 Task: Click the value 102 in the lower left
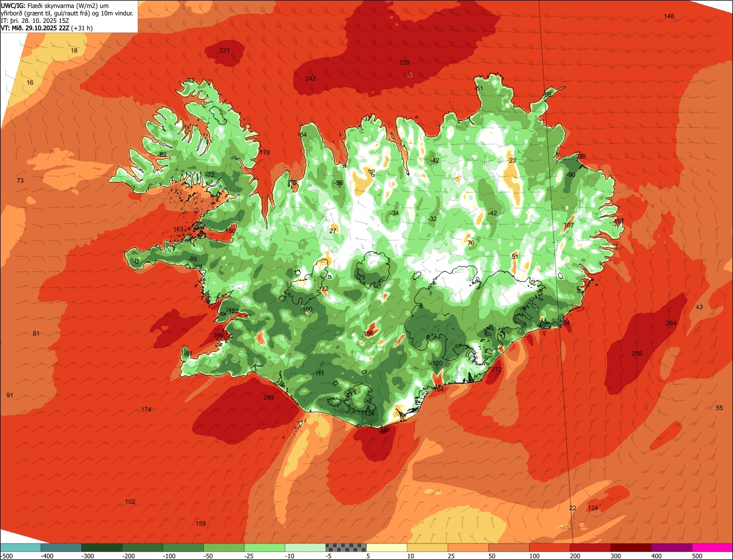tap(130, 502)
